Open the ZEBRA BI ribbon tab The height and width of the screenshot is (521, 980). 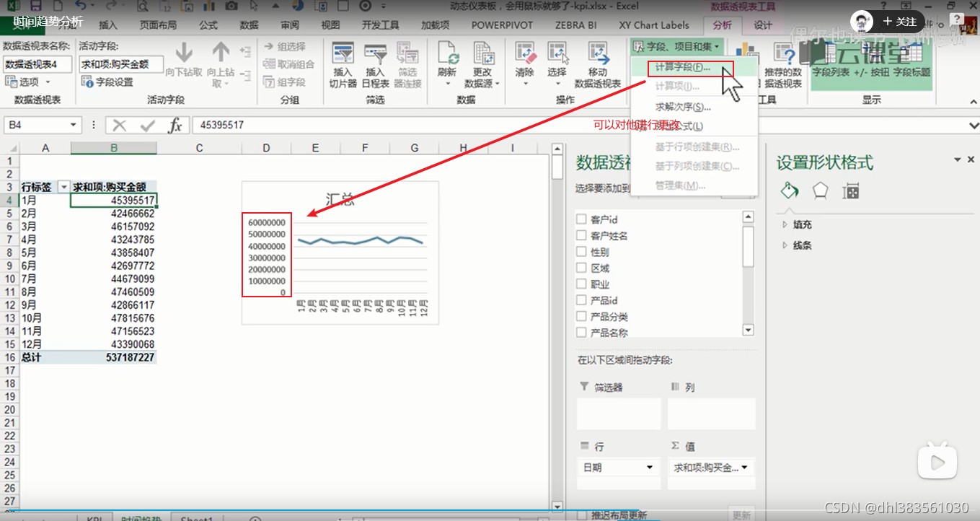pyautogui.click(x=575, y=25)
